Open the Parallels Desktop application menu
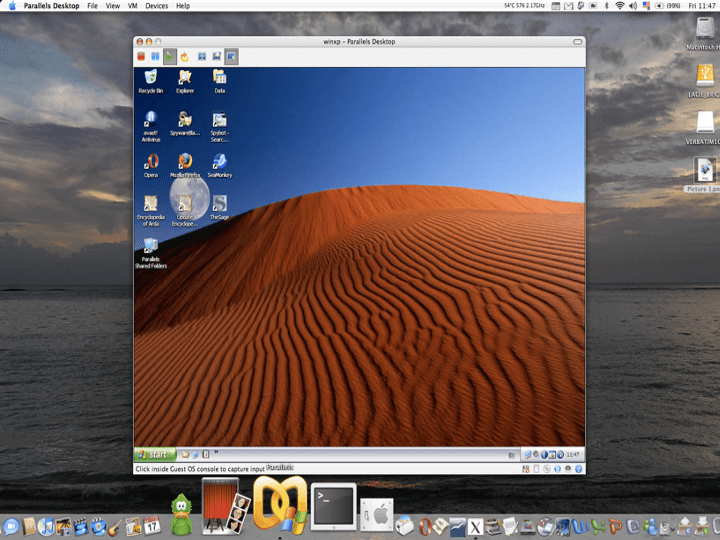Screen dimensions: 720x540 pyautogui.click(x=53, y=6)
